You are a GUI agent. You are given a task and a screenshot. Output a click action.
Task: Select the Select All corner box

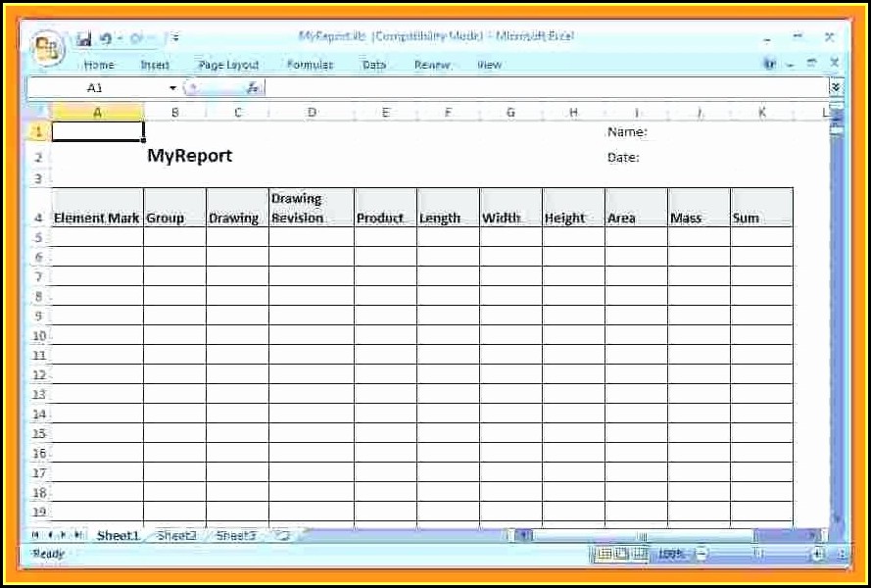(x=39, y=113)
